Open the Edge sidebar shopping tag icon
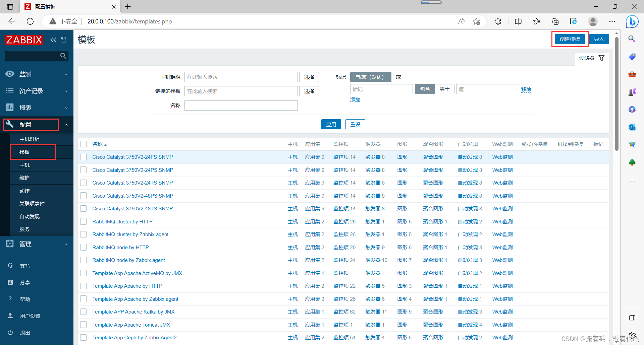The image size is (644, 345). coord(632,57)
